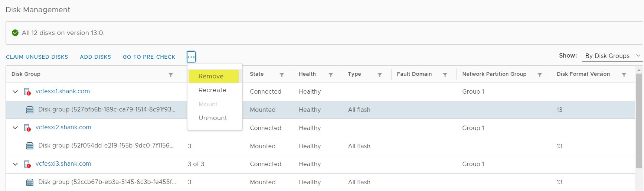Click version '13' in 52f054dd disk group row
The width and height of the screenshot is (644, 191).
[559, 146]
